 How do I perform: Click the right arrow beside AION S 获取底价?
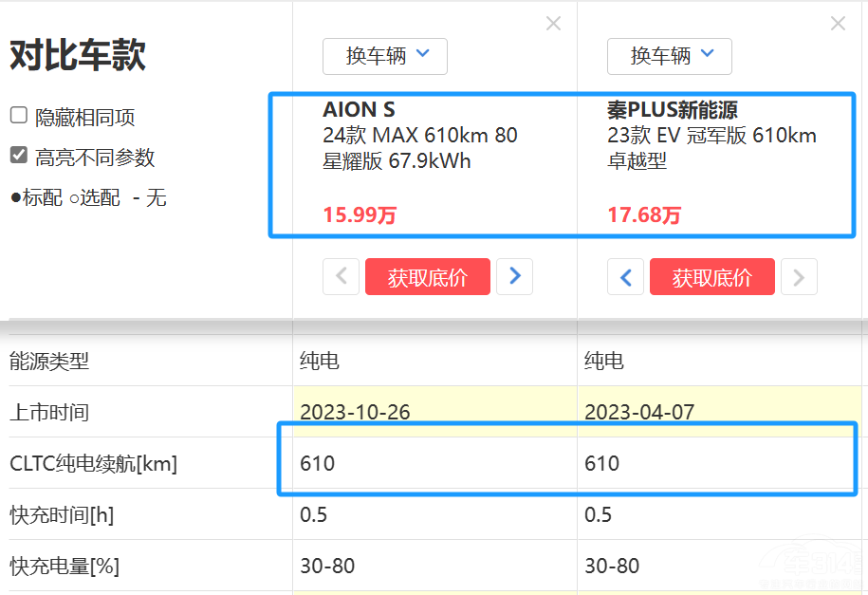tap(514, 276)
